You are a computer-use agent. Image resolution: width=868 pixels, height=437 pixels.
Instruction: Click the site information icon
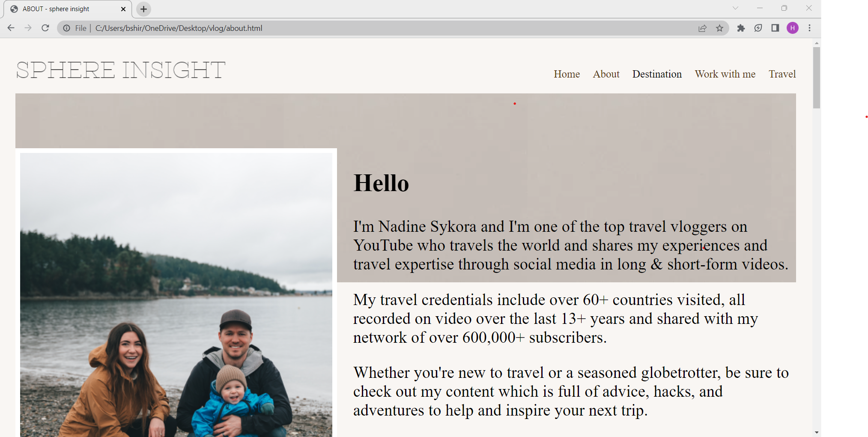pos(67,28)
